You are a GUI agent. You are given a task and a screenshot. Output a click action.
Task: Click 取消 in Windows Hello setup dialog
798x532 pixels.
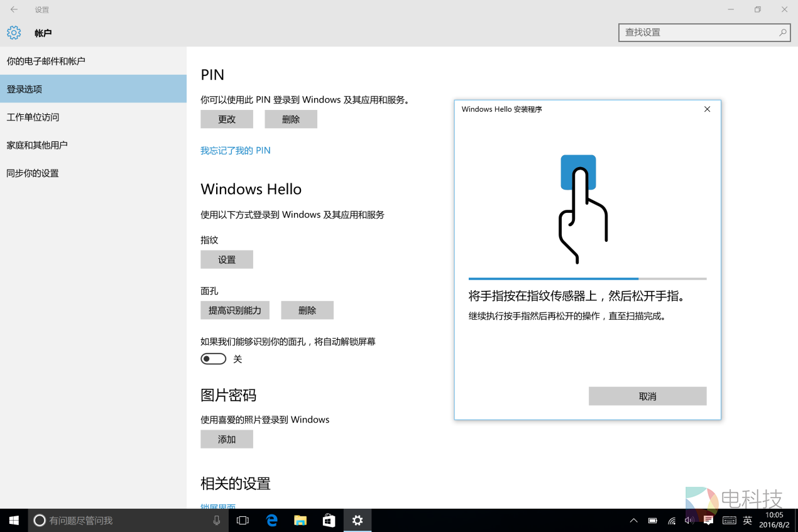(647, 396)
